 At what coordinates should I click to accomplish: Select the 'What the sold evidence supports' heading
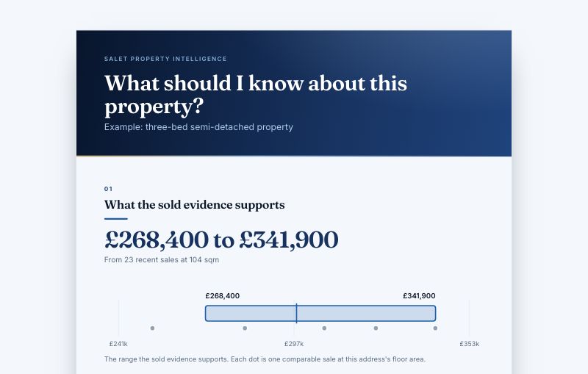pyautogui.click(x=194, y=205)
